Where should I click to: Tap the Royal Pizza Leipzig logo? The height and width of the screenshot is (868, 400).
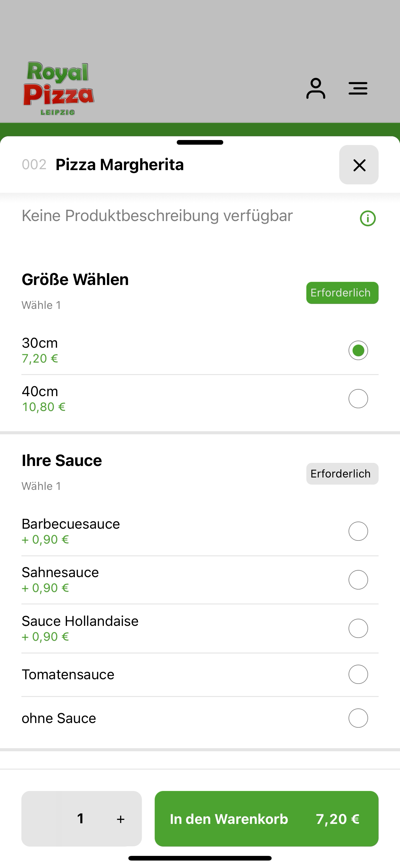point(59,88)
